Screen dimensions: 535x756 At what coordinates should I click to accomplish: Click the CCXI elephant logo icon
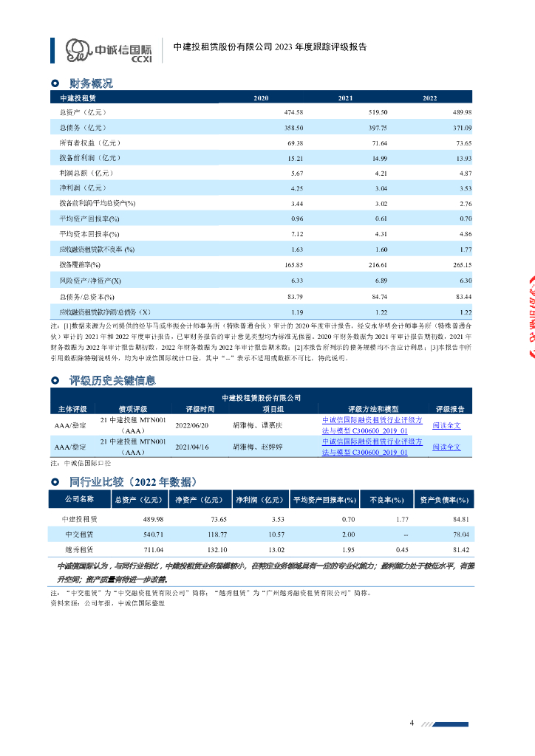(x=78, y=50)
